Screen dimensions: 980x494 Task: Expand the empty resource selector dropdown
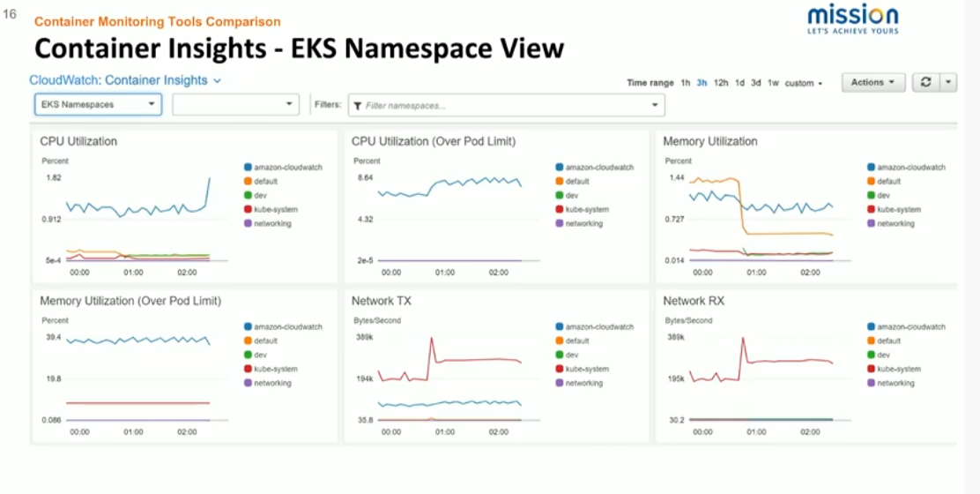235,105
